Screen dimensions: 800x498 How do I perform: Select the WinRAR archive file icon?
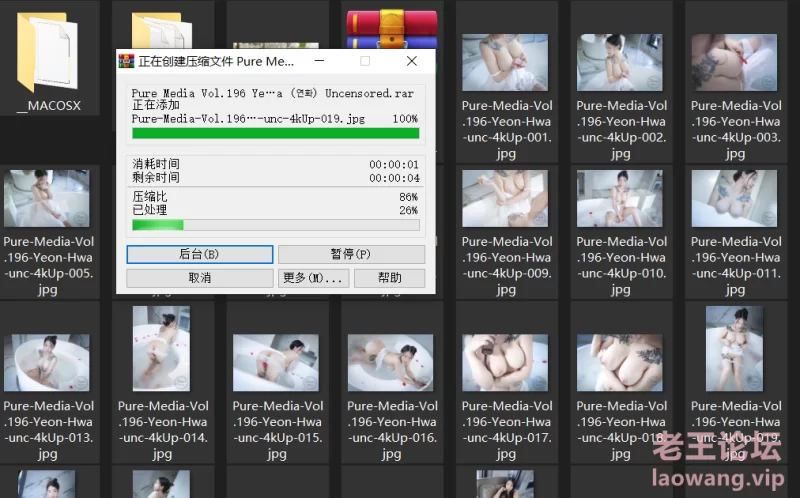391,30
